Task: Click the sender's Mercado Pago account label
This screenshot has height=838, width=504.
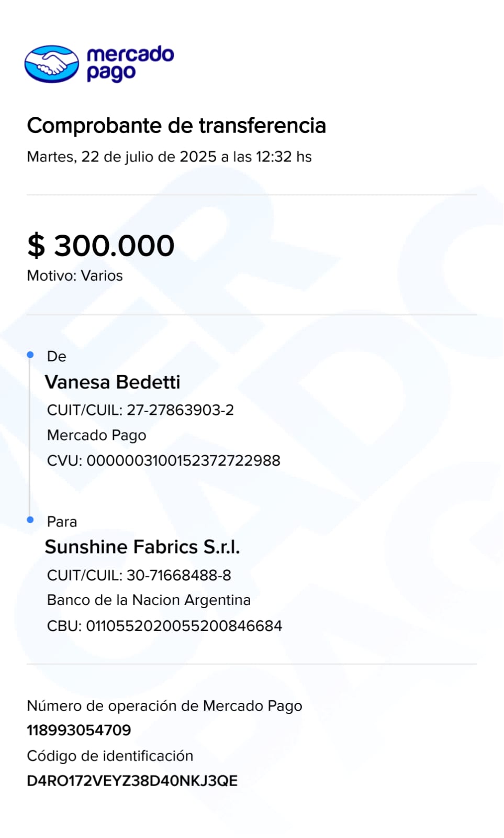Action: [x=97, y=435]
